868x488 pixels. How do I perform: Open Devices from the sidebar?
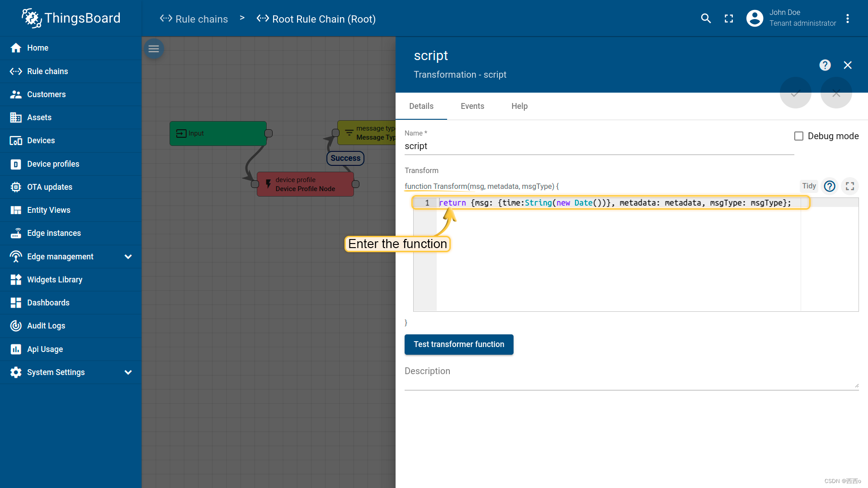pyautogui.click(x=41, y=141)
